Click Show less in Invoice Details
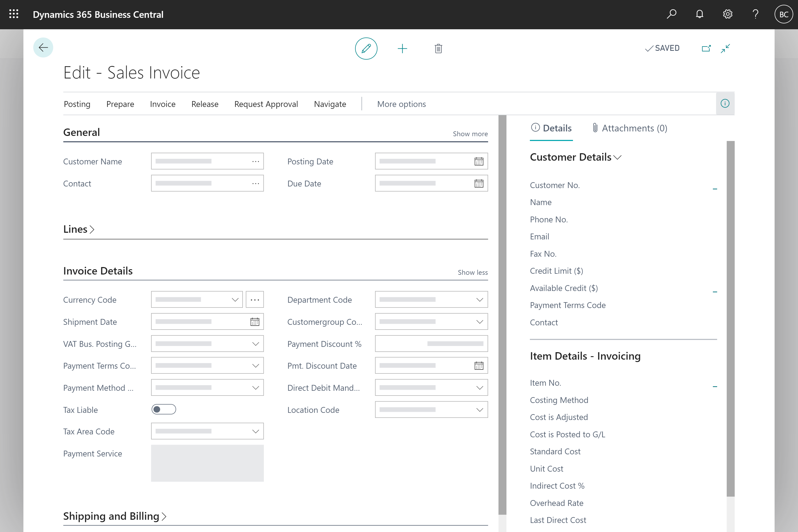 tap(473, 272)
